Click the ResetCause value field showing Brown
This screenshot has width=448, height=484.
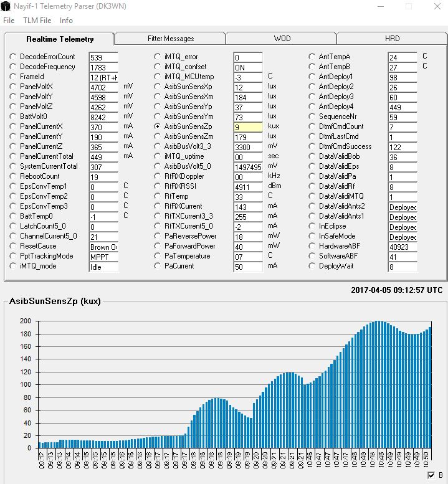coord(103,247)
